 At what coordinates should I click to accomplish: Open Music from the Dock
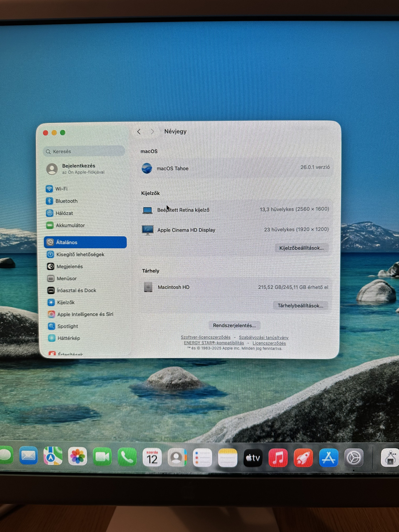click(x=278, y=458)
